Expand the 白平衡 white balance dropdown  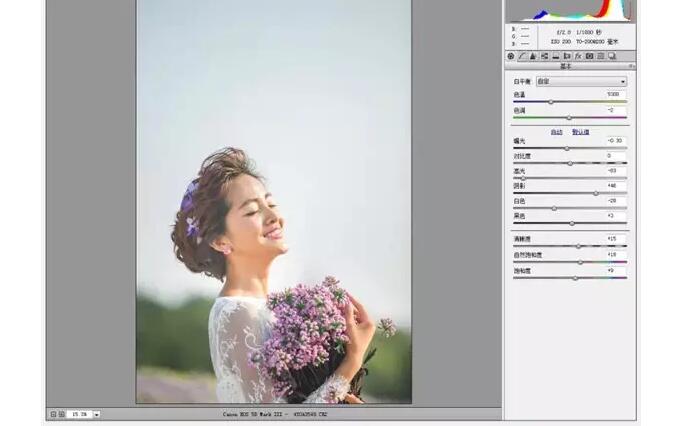coord(581,81)
